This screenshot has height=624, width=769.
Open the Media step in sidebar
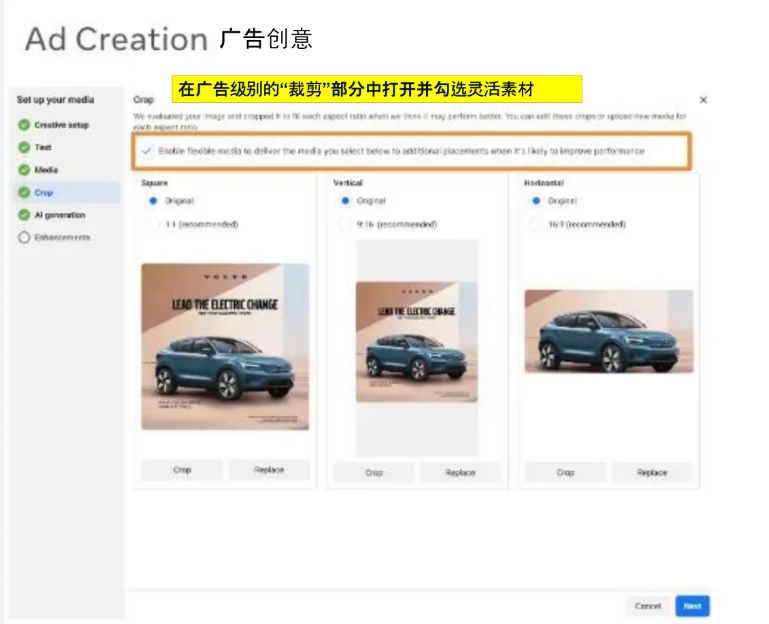point(46,170)
